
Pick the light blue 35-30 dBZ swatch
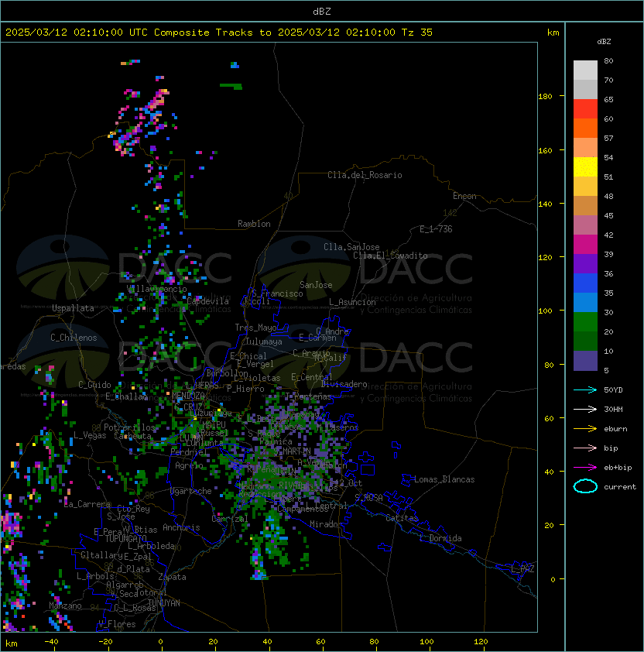[x=585, y=303]
